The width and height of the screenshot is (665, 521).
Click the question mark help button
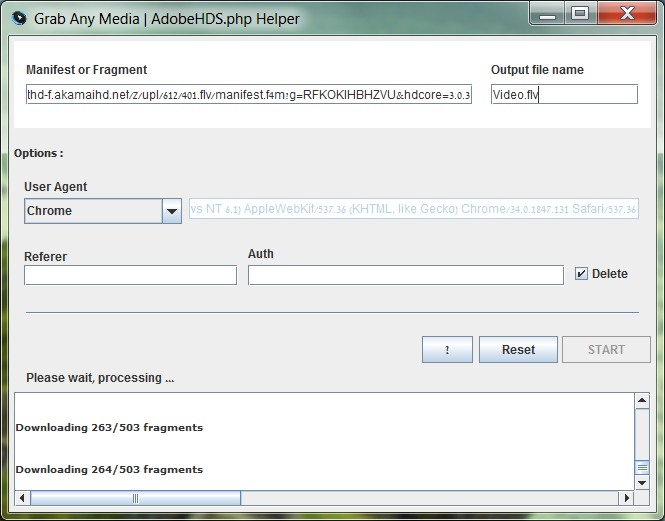tap(447, 350)
